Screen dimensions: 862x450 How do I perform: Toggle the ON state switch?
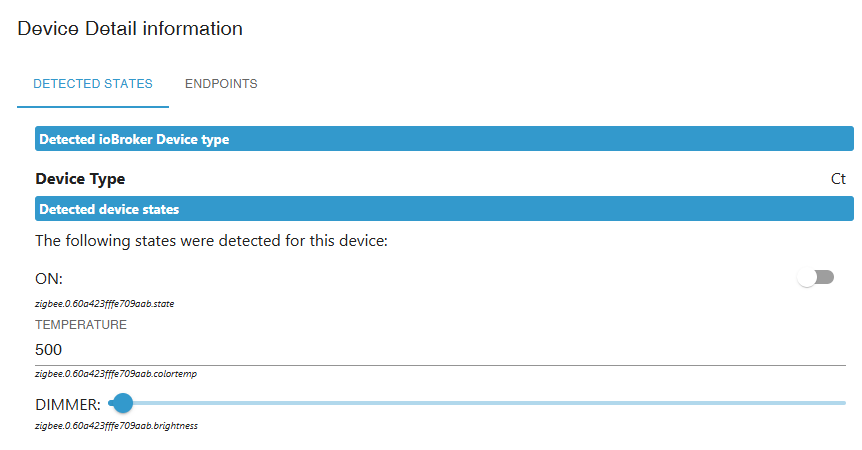click(x=815, y=278)
